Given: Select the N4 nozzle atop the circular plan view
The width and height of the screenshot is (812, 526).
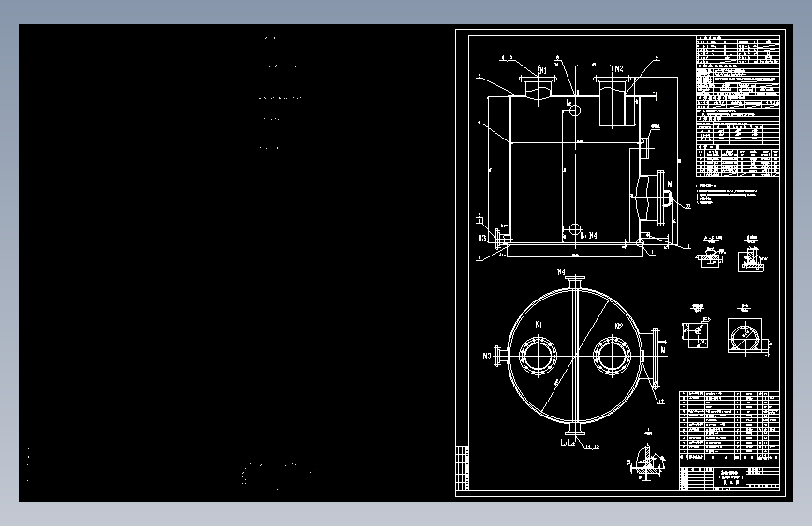Looking at the screenshot, I should click(575, 284).
